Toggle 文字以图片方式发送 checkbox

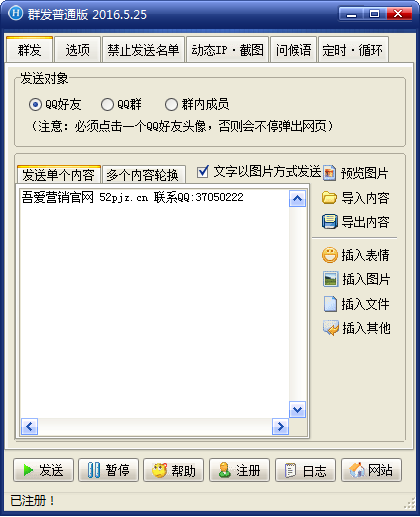tap(203, 172)
